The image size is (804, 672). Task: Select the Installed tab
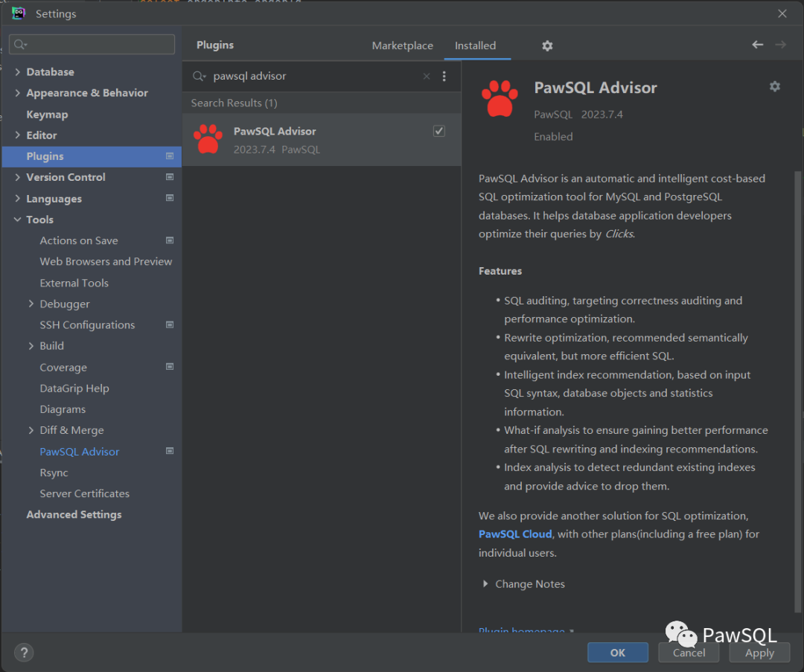point(475,45)
